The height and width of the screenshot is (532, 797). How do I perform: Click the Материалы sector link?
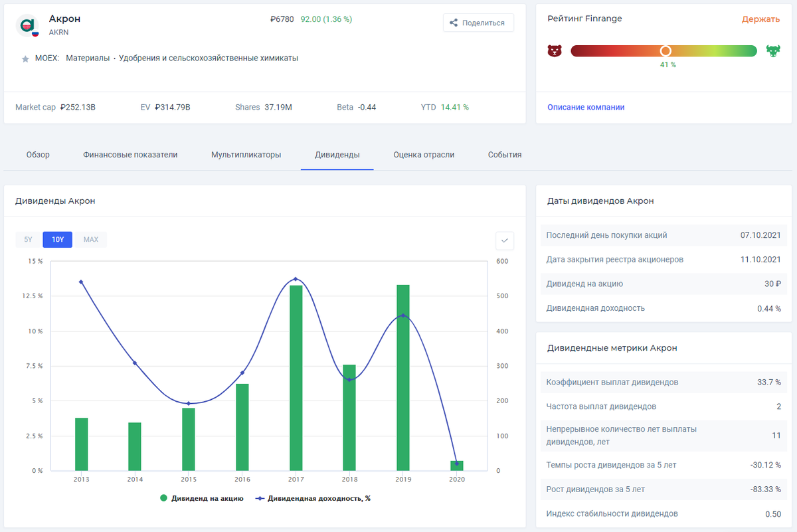click(88, 58)
